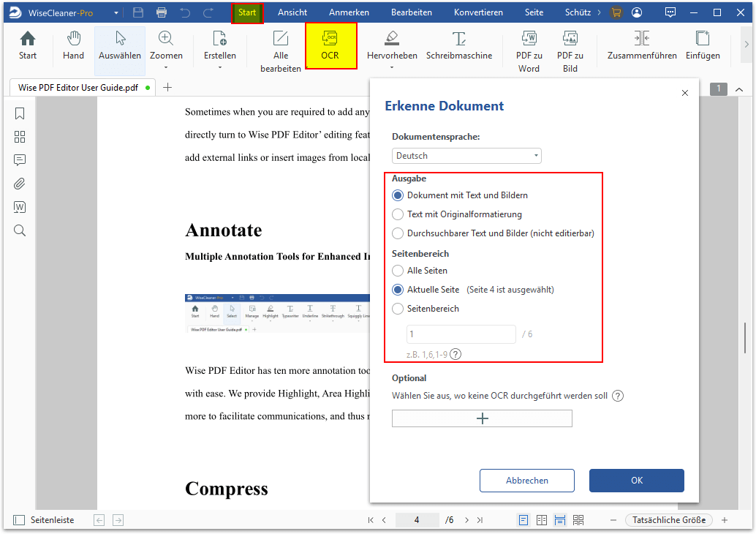Open the Anmerken ribbon tab
This screenshot has height=534, width=756.
[x=349, y=12]
